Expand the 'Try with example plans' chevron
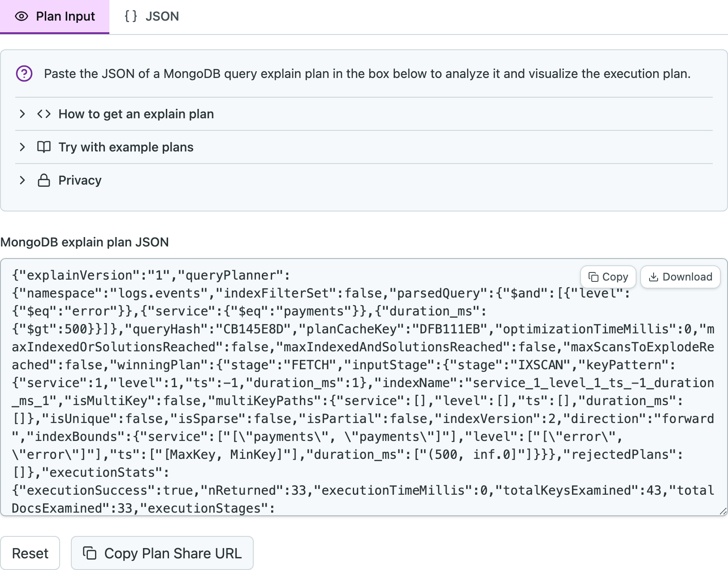 click(x=22, y=147)
